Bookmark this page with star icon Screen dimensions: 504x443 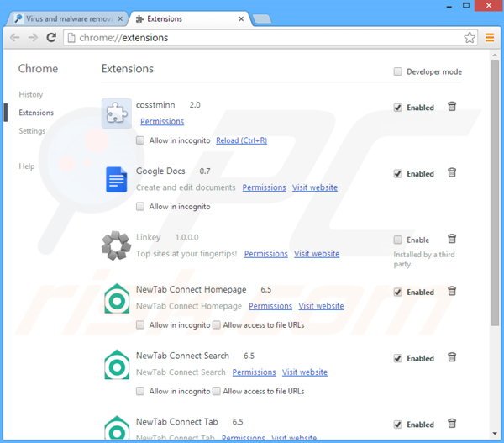coord(470,38)
